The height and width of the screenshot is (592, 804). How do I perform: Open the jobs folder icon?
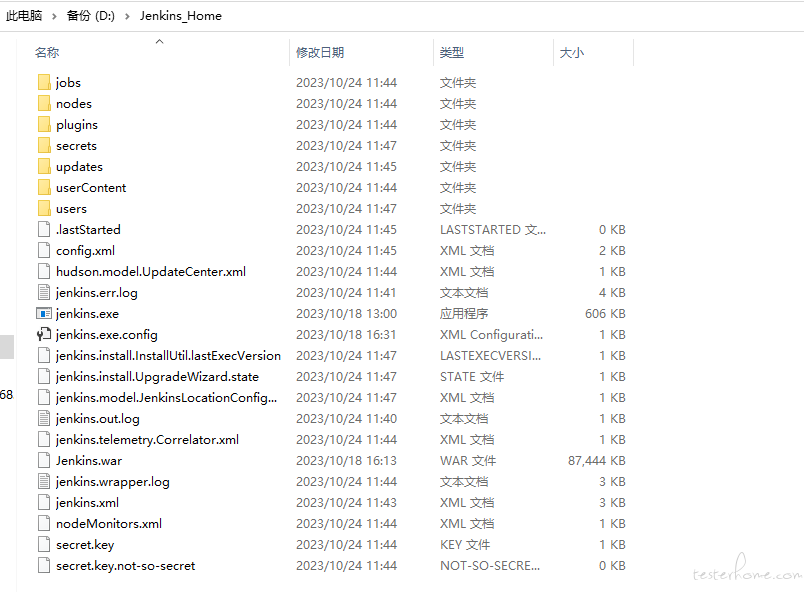44,83
